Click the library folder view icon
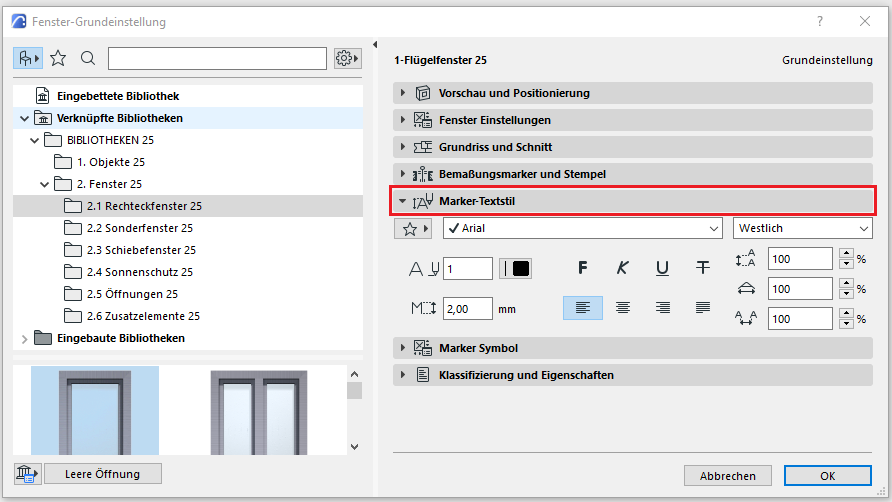The image size is (892, 502). click(x=27, y=59)
